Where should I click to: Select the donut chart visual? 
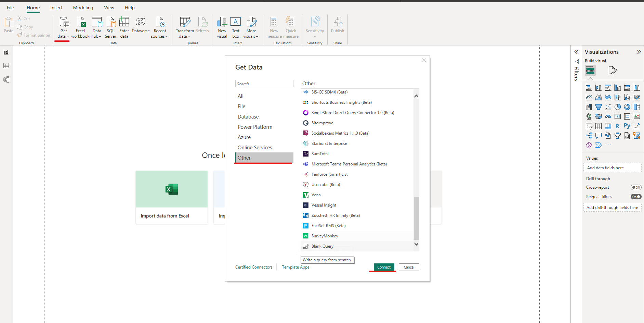(x=627, y=107)
